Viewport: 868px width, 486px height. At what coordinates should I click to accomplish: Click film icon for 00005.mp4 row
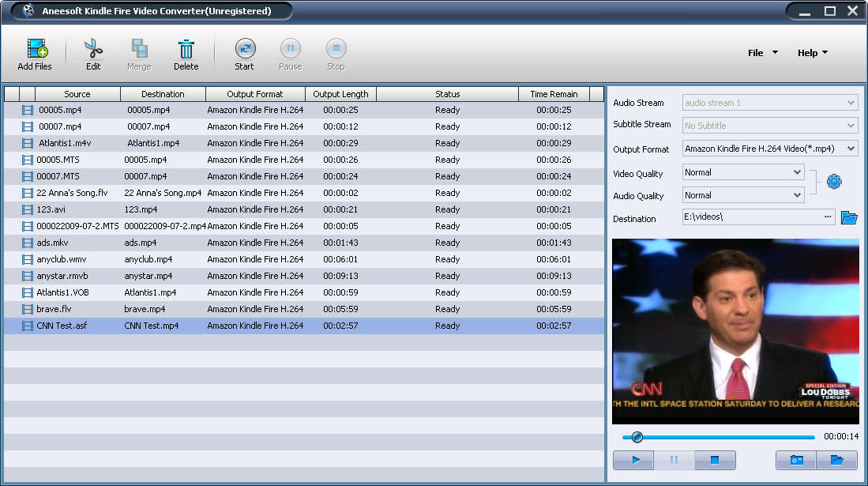click(27, 111)
